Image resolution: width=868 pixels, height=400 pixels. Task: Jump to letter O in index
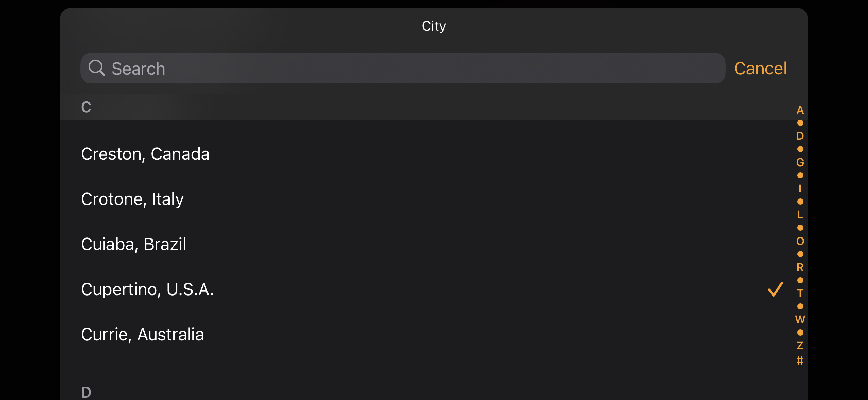point(800,241)
